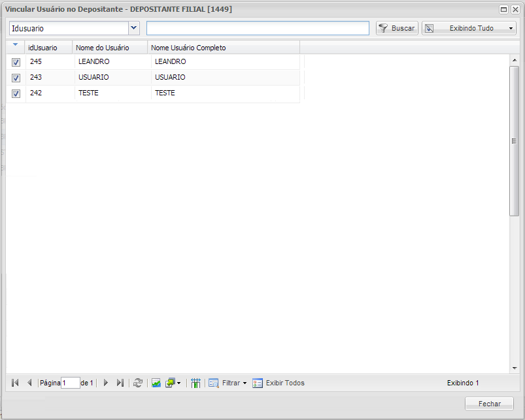Open the select-all header arrow menu

pos(16,44)
